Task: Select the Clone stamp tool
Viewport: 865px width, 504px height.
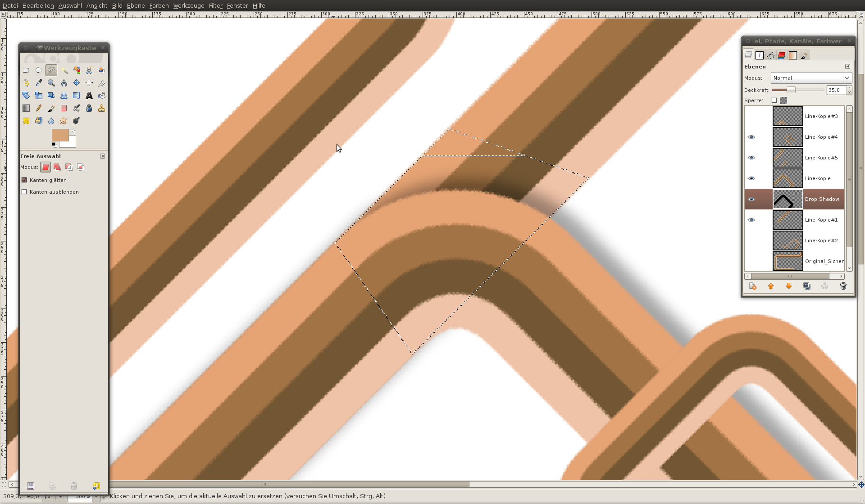Action: point(102,108)
